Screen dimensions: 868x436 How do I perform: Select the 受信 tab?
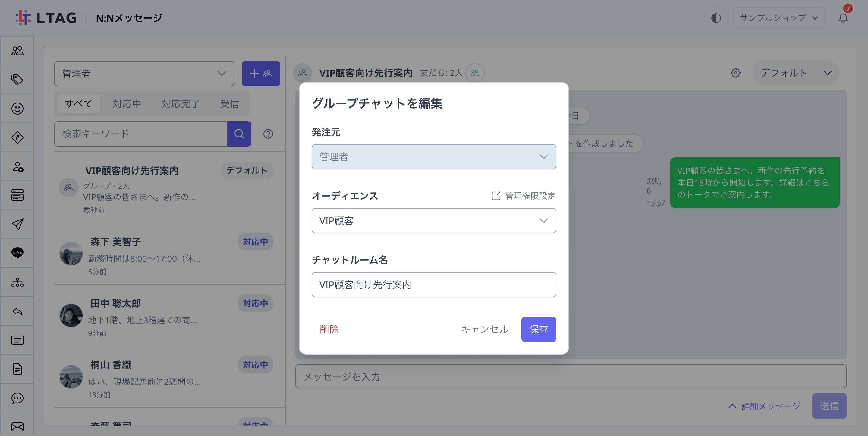click(229, 103)
